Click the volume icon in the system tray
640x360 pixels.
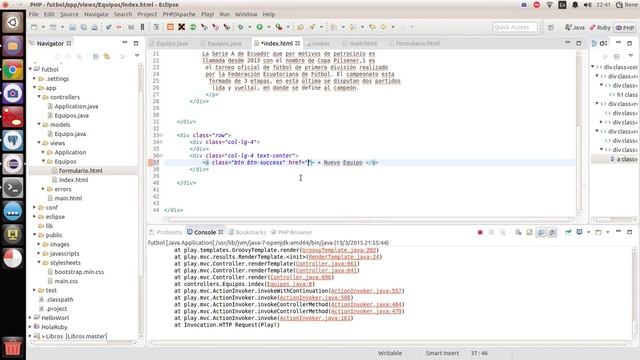(588, 5)
